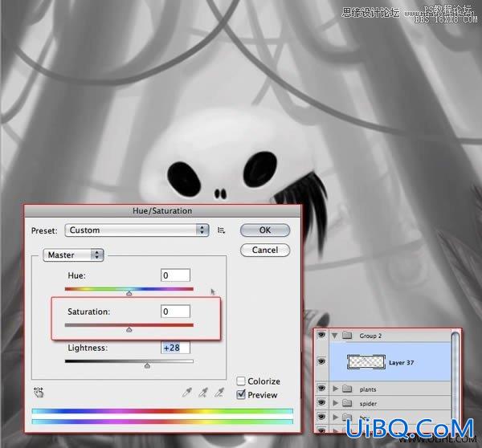
Task: Hide the spider group
Action: tap(321, 402)
